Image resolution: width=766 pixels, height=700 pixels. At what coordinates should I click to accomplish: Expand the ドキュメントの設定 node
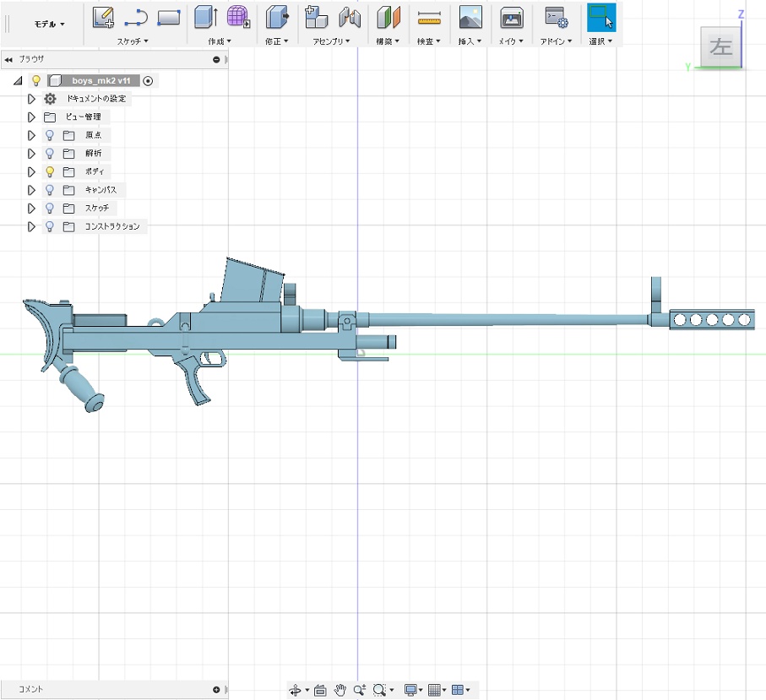32,99
